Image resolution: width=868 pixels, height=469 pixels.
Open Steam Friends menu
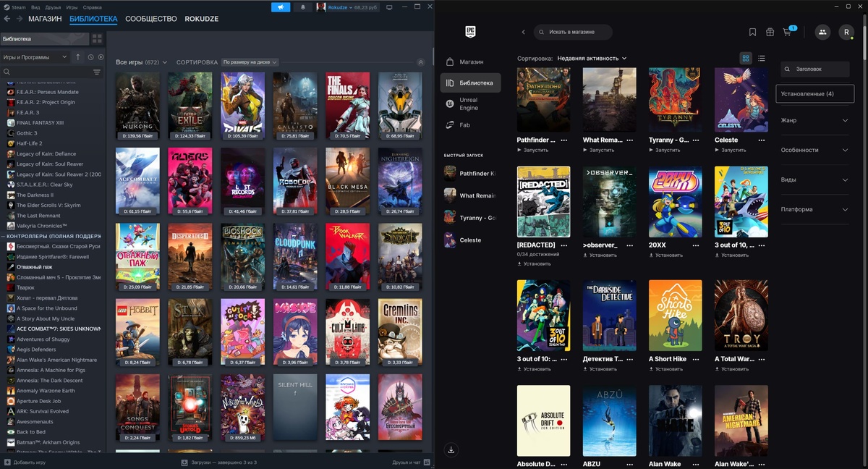54,7
